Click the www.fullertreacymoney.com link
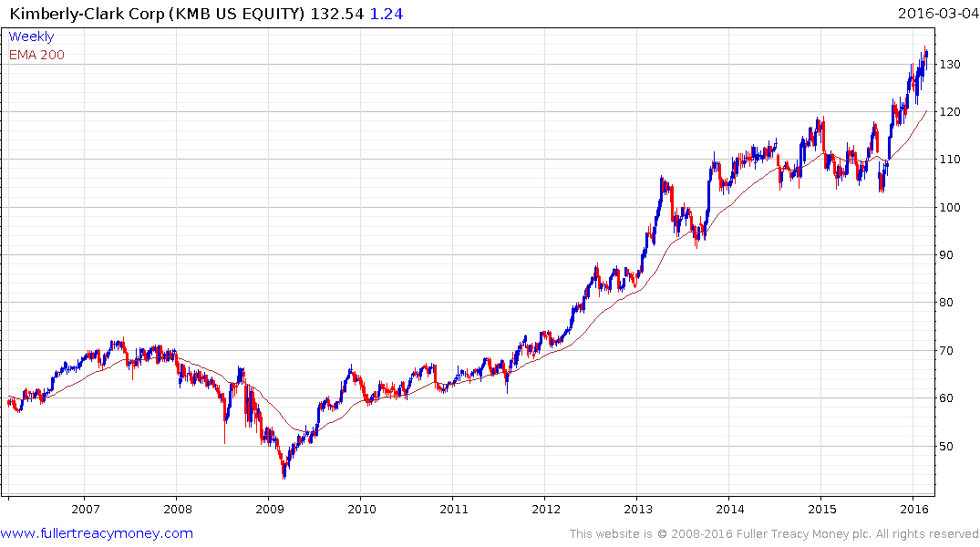 [97, 533]
